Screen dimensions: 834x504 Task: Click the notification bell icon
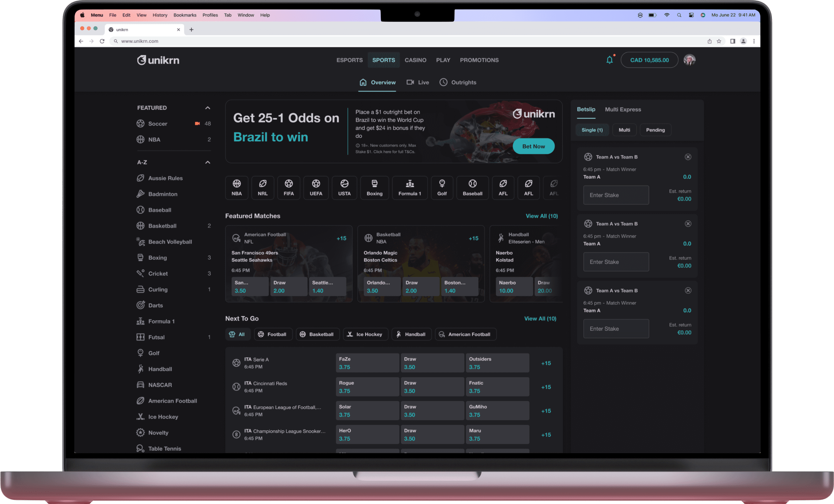(x=609, y=60)
